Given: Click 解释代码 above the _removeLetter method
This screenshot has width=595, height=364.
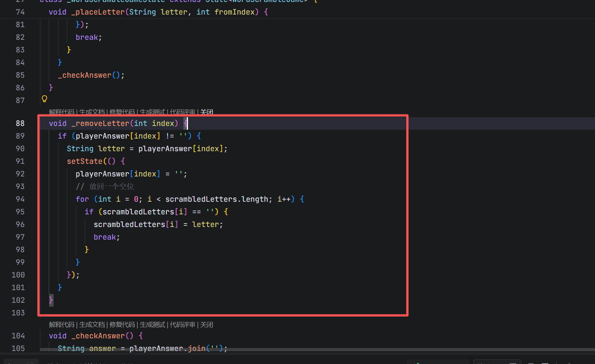Looking at the screenshot, I should pyautogui.click(x=62, y=112).
